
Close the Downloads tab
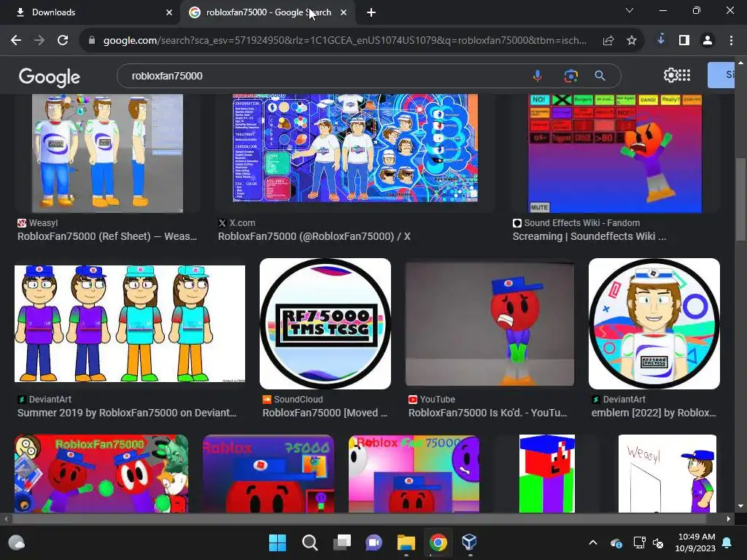click(x=169, y=12)
